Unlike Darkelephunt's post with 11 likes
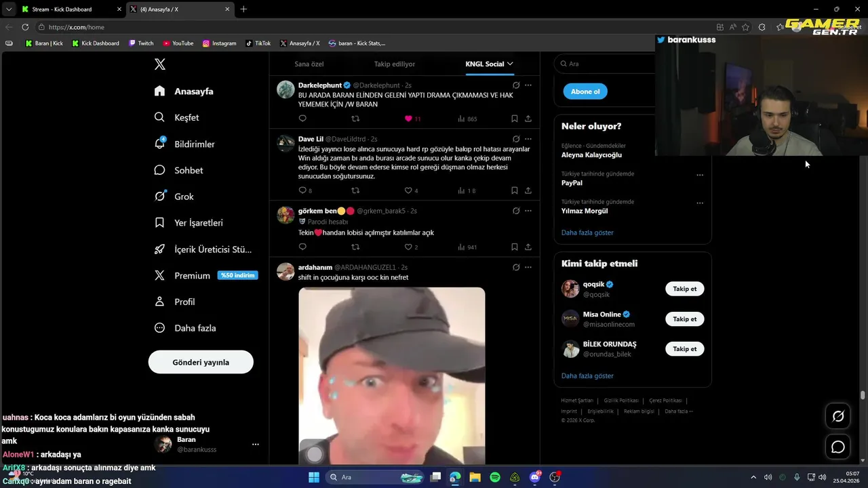Image resolution: width=868 pixels, height=488 pixels. [x=408, y=119]
